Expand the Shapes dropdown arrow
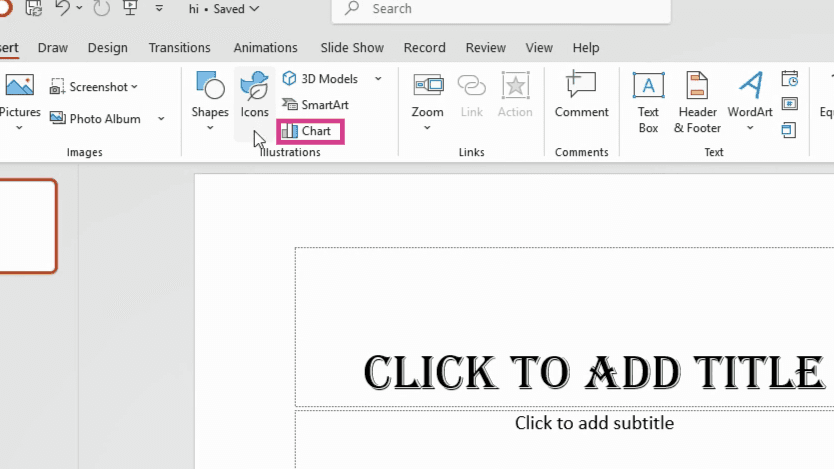The height and width of the screenshot is (469, 834). [x=210, y=128]
